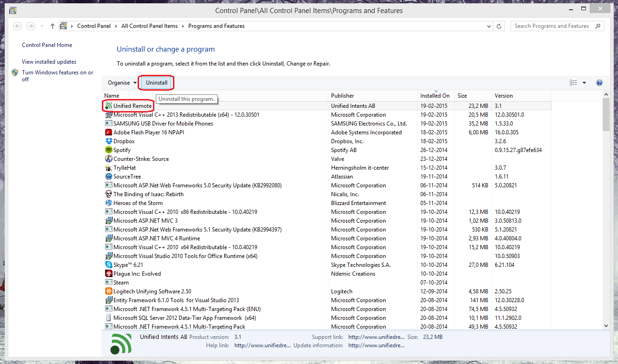
Task: Open Turn Windows features on or off
Action: (x=58, y=76)
